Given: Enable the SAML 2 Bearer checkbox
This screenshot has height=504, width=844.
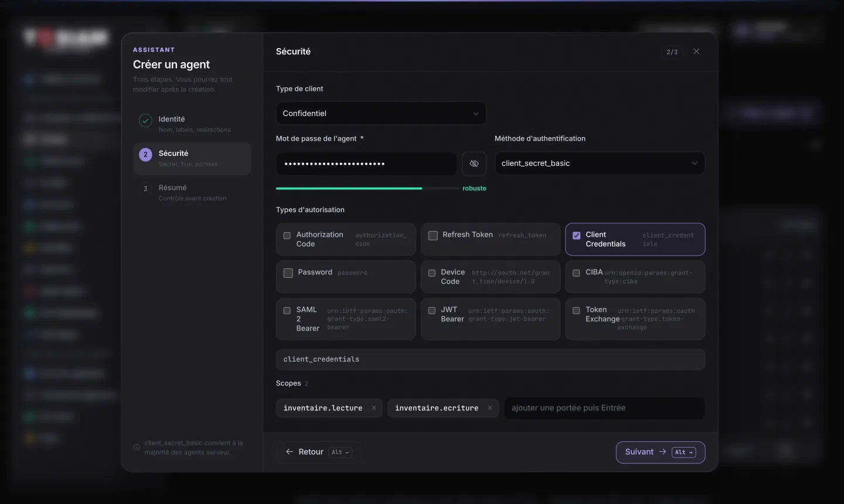Looking at the screenshot, I should [x=287, y=311].
